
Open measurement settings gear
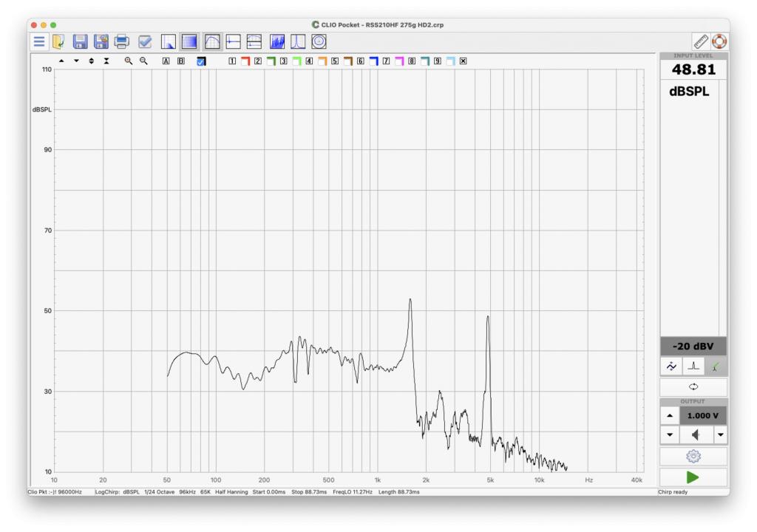[x=693, y=456]
